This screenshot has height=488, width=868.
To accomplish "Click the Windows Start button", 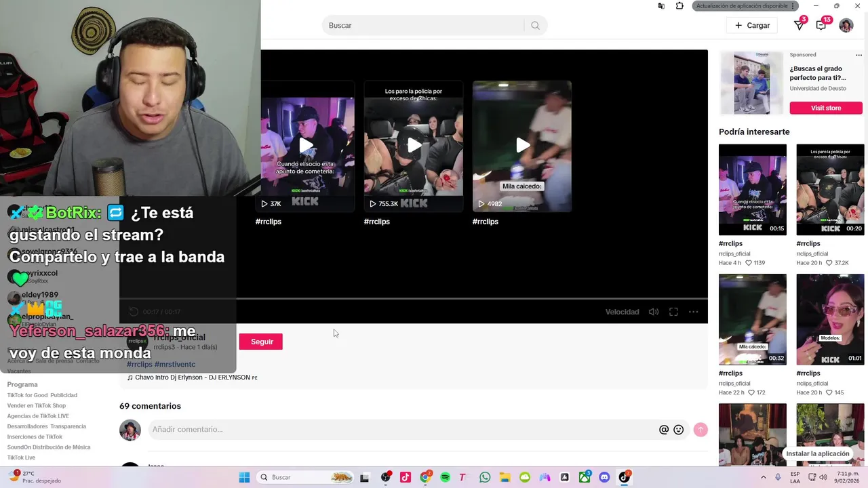I will (244, 477).
